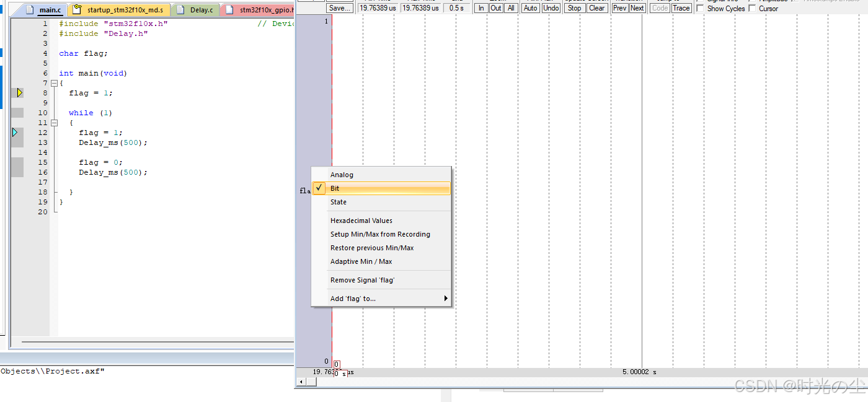Image resolution: width=868 pixels, height=402 pixels.
Task: Select Setup Min/Max from Recording
Action: click(381, 234)
